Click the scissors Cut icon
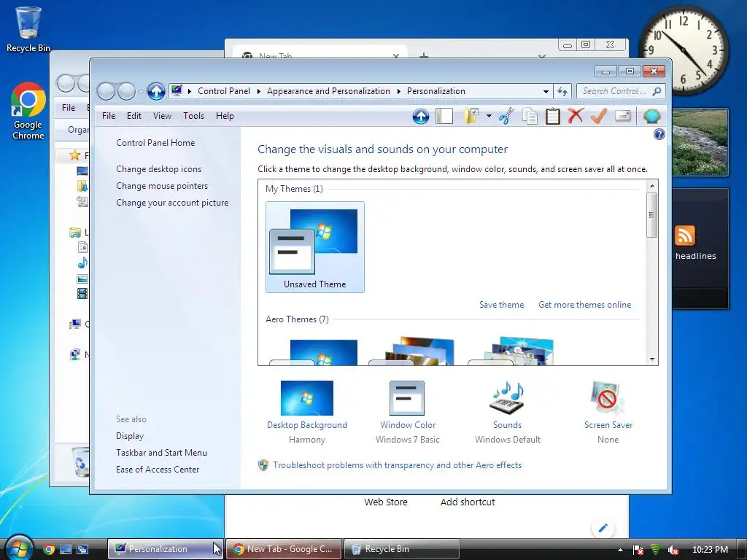The image size is (747, 560). pos(506,116)
